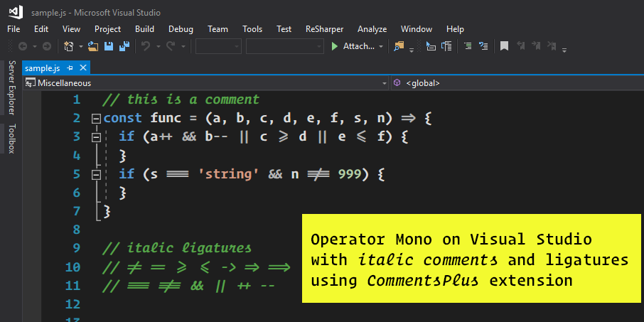Click the 'string' literal on line 5

(229, 174)
